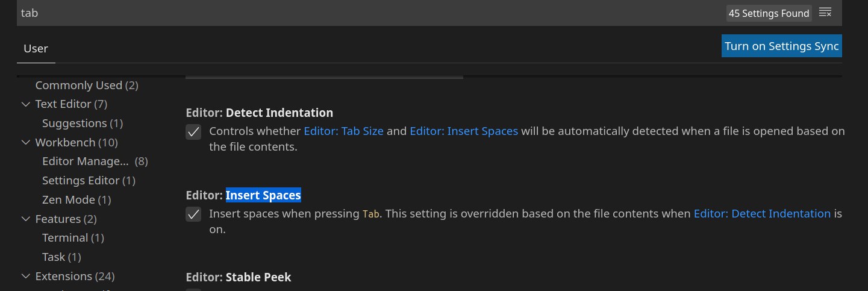Select Commonly Used settings category

tap(87, 86)
